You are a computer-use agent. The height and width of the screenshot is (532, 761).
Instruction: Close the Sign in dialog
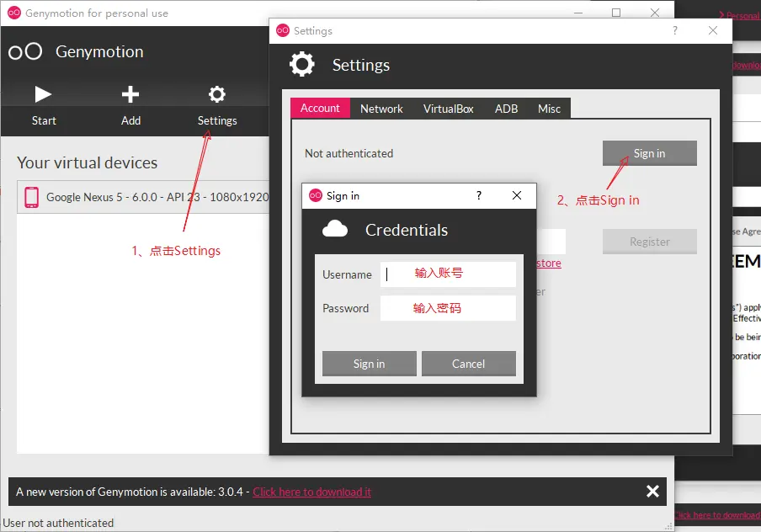[517, 195]
